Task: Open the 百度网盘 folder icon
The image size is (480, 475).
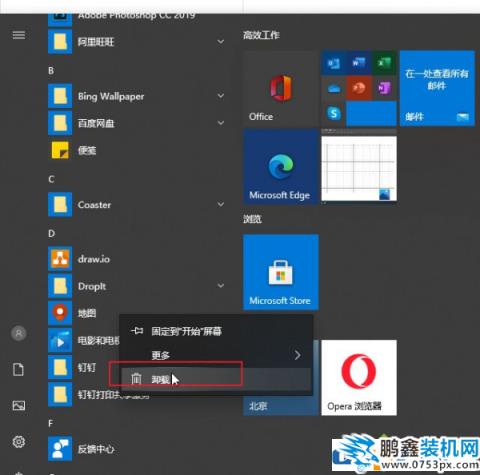Action: [x=60, y=123]
